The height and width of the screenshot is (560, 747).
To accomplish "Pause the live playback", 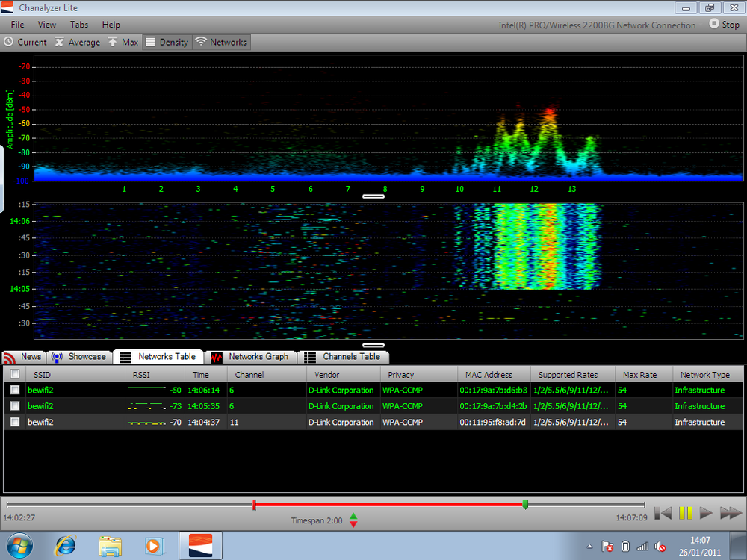I will coord(686,513).
